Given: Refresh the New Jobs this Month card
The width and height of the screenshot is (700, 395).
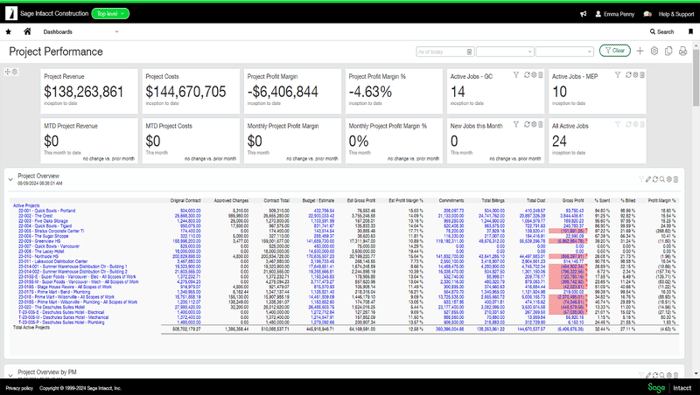Looking at the screenshot, I should 527,125.
